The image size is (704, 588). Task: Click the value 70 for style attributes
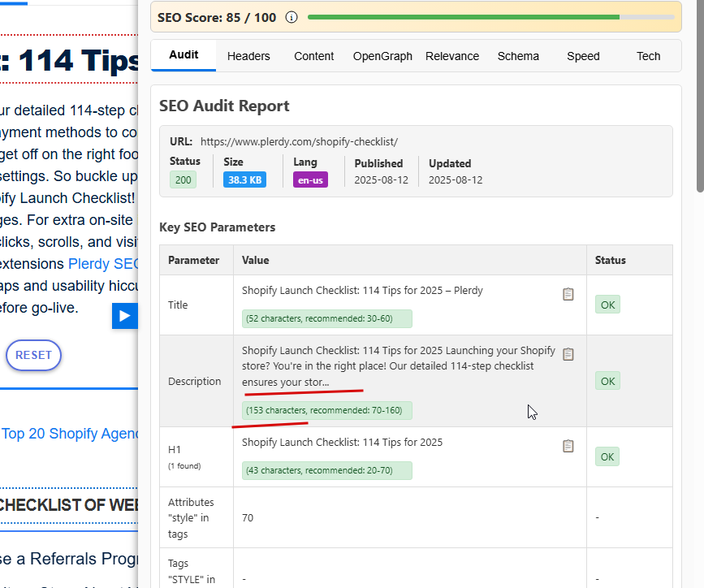[248, 517]
